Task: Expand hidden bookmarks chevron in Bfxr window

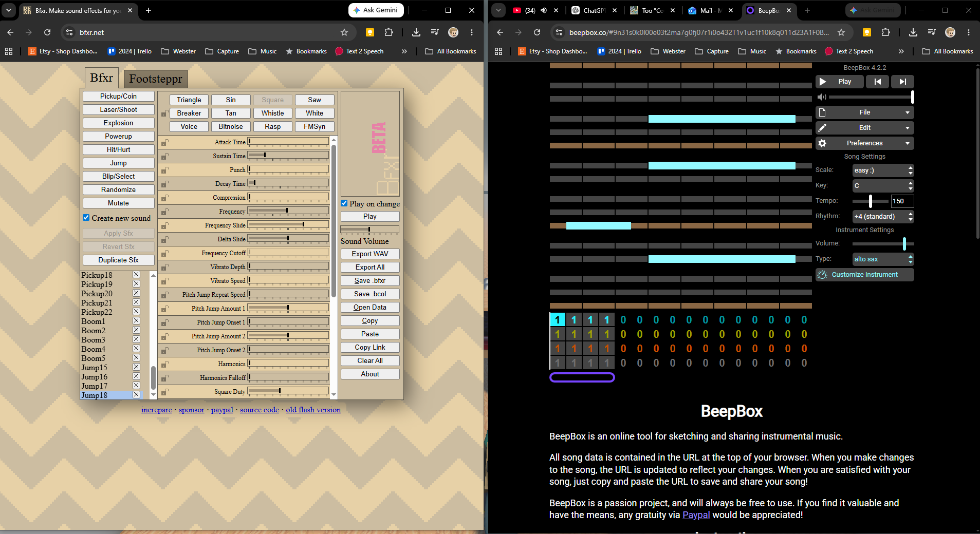Action: (404, 51)
